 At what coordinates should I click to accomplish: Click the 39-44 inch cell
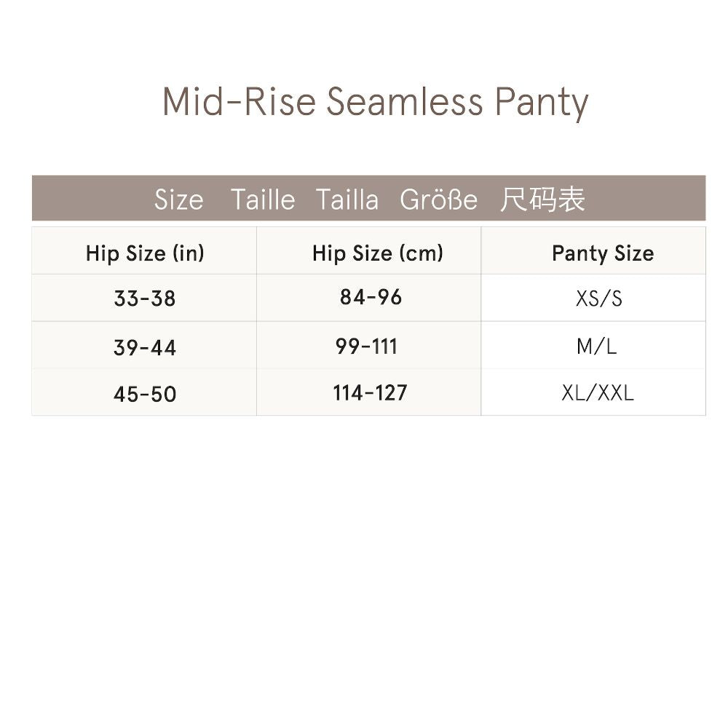point(145,347)
